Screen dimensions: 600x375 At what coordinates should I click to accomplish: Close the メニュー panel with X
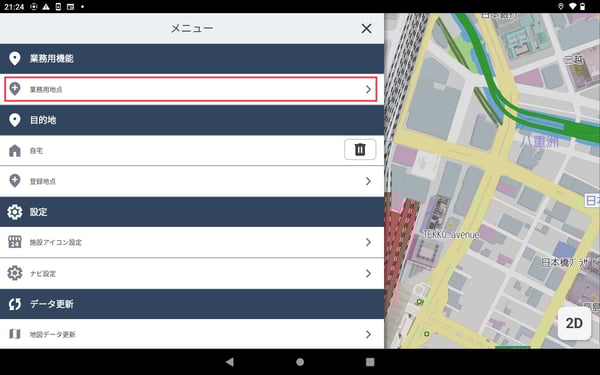click(x=366, y=28)
